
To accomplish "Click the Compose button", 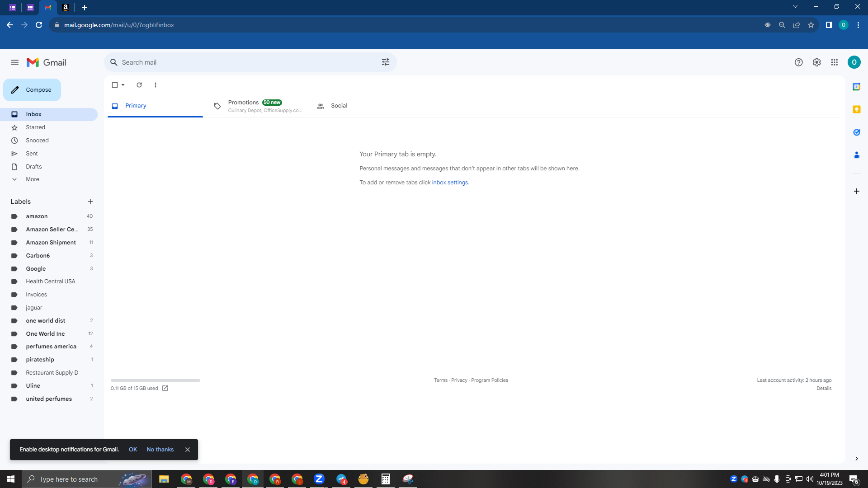I will click(32, 90).
